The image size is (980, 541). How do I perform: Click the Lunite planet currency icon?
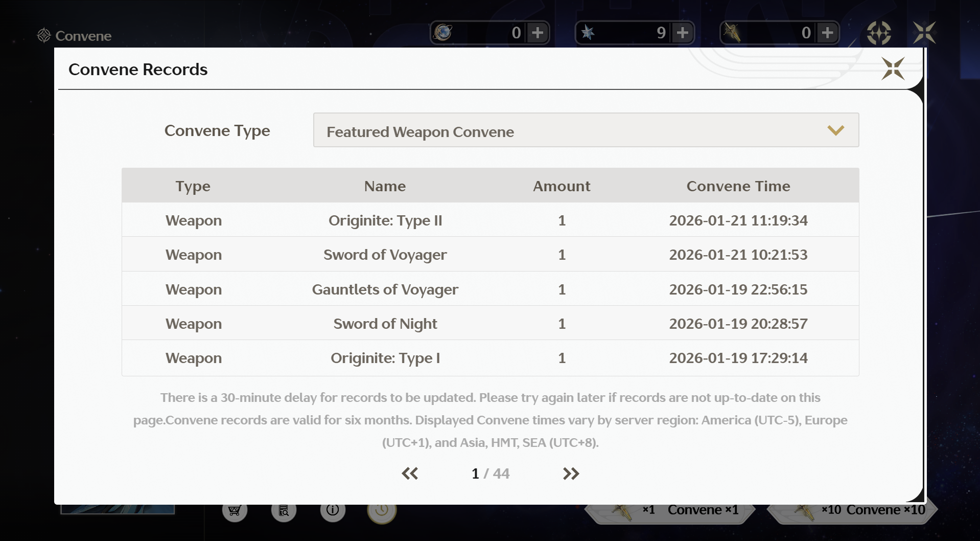443,33
